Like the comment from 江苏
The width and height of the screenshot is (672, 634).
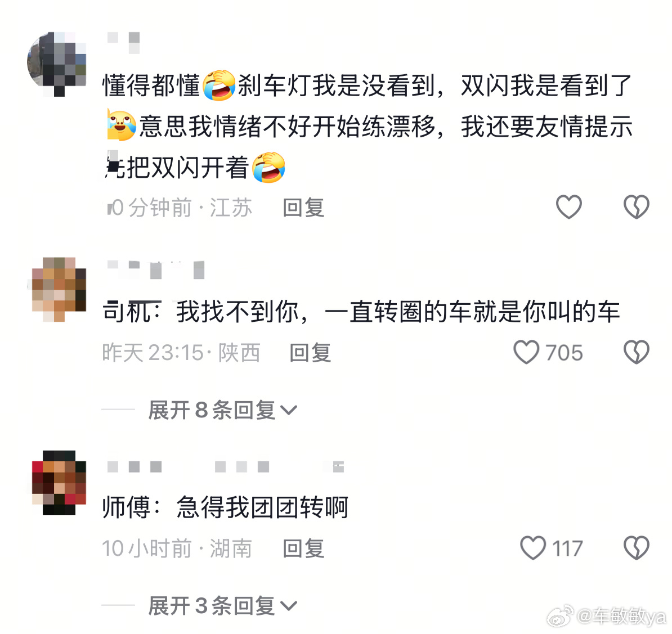pyautogui.click(x=568, y=207)
